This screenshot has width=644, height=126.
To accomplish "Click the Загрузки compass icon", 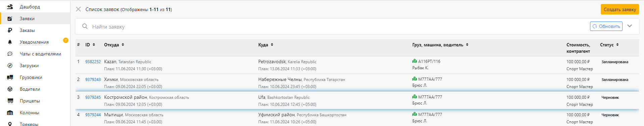I will pyautogui.click(x=10, y=66).
